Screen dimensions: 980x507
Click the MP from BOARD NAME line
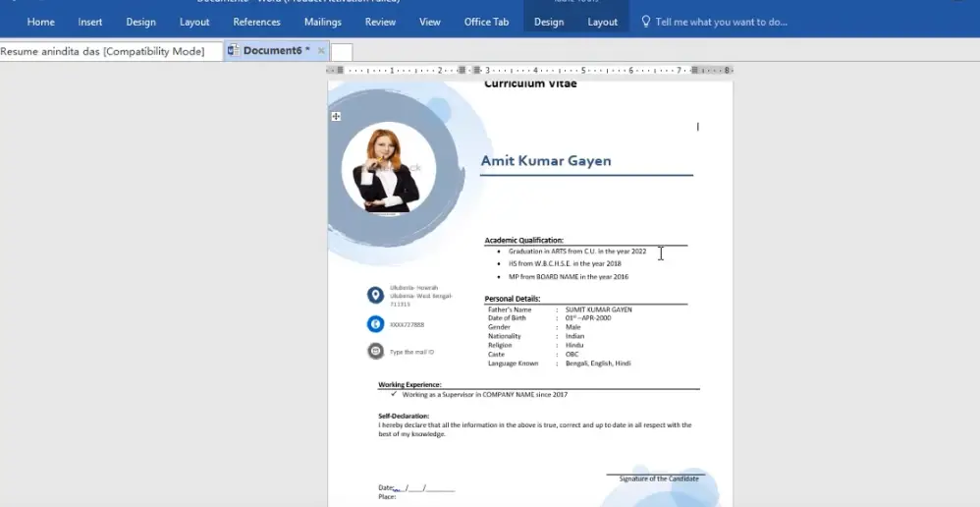(569, 276)
